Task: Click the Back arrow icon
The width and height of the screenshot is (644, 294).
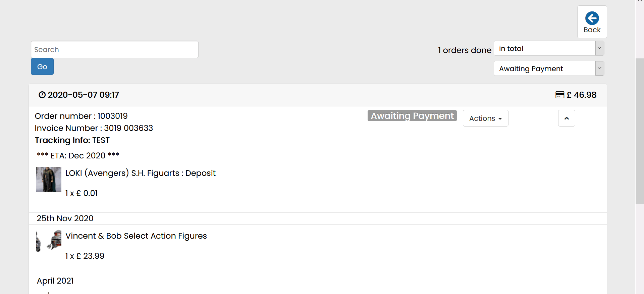Action: tap(592, 18)
